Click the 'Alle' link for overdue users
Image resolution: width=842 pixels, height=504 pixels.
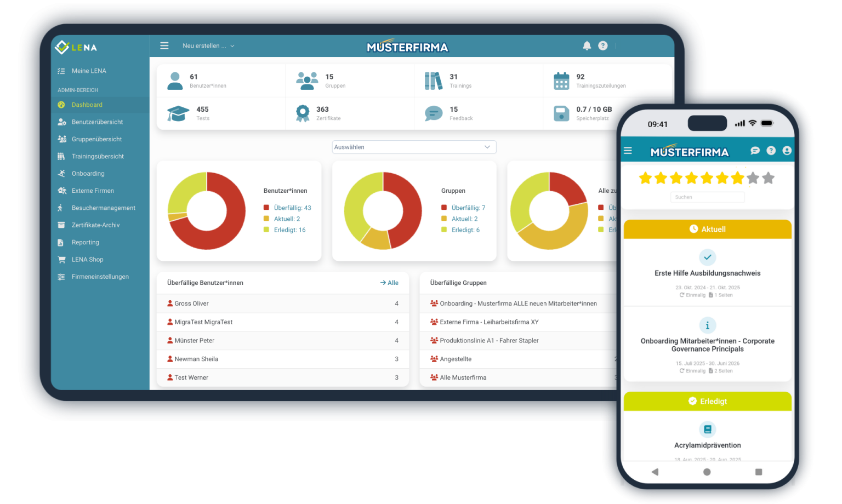390,283
